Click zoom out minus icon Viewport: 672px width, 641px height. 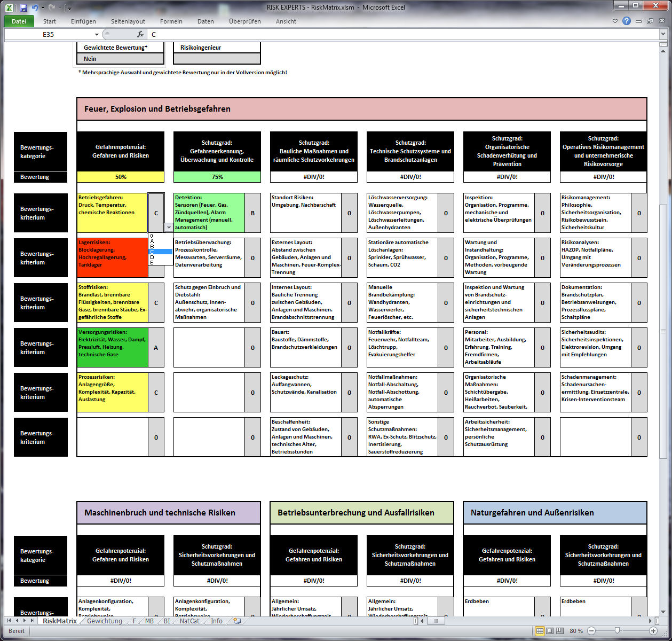[591, 631]
